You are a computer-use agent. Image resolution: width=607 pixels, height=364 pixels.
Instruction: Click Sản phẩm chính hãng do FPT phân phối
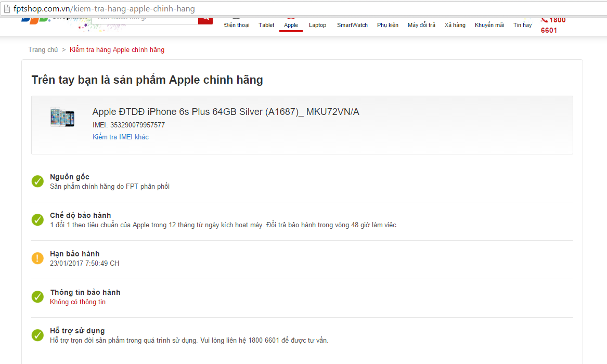[110, 187]
